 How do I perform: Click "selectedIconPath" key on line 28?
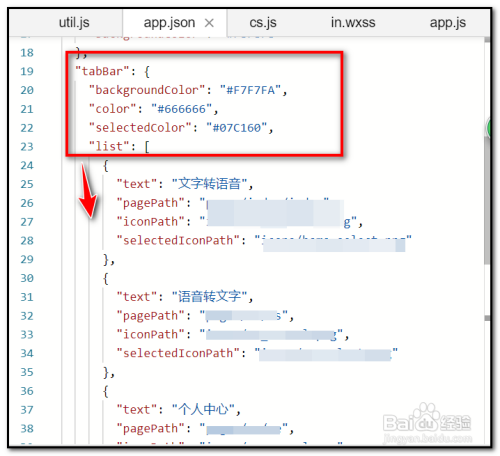pyautogui.click(x=178, y=240)
